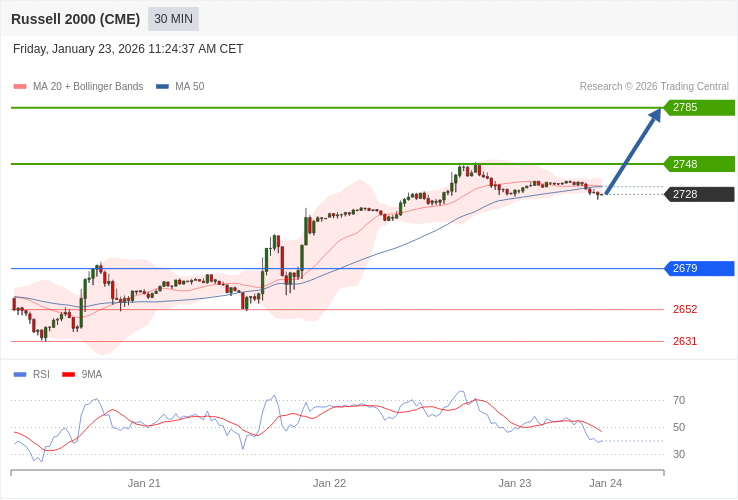
Task: Click the green 2785 target price tag
Action: tap(699, 108)
